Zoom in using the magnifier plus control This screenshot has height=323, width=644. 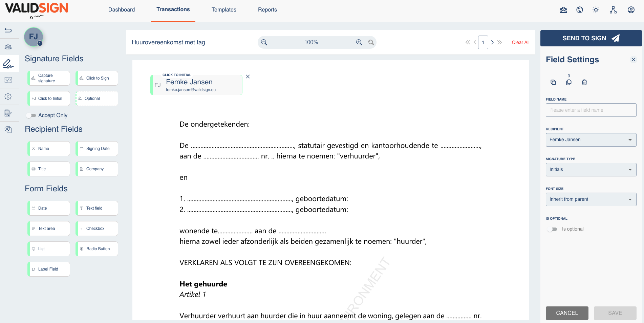coord(359,42)
